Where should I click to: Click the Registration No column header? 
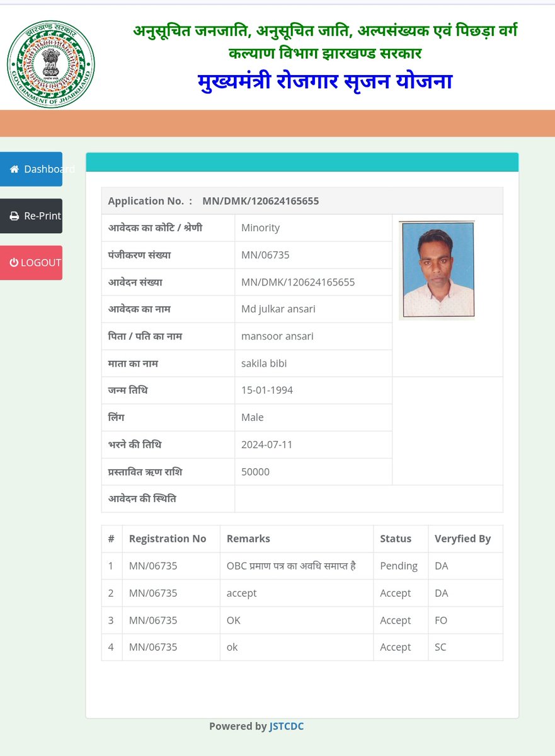tap(168, 539)
